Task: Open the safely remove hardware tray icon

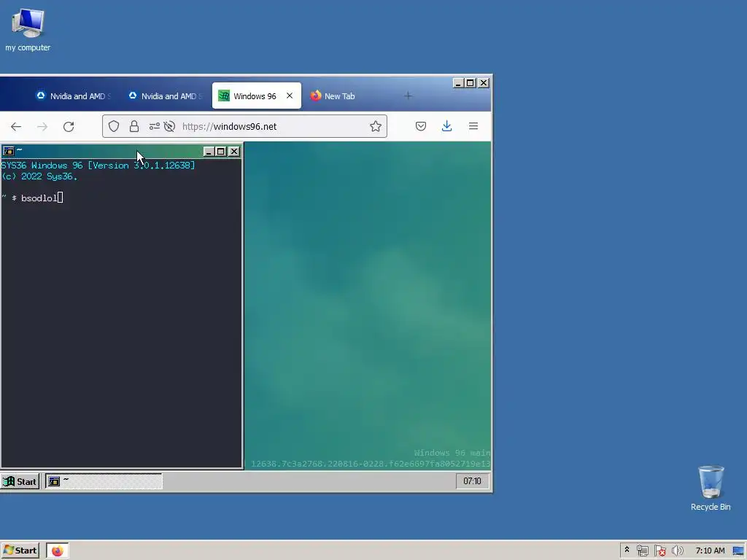Action: point(642,551)
